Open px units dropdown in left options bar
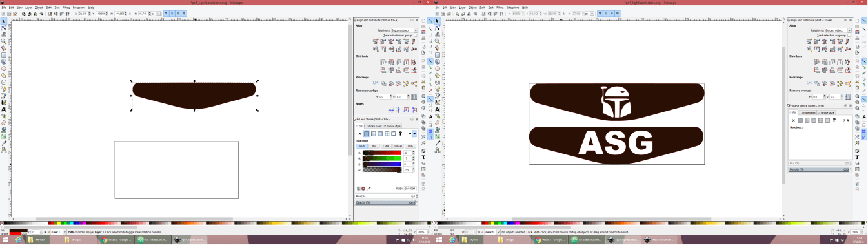 tap(156, 14)
